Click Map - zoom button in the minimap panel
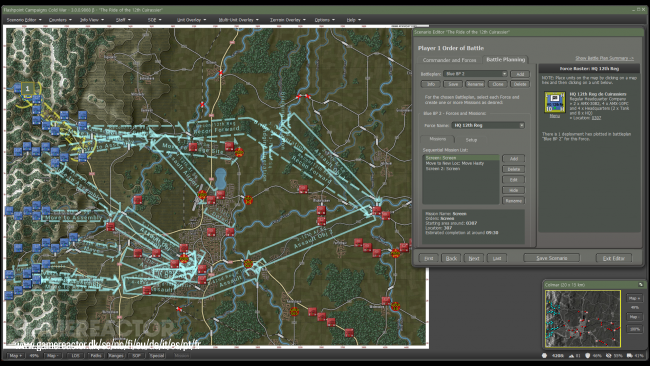Screen dimensions: 650x366 coord(633,317)
